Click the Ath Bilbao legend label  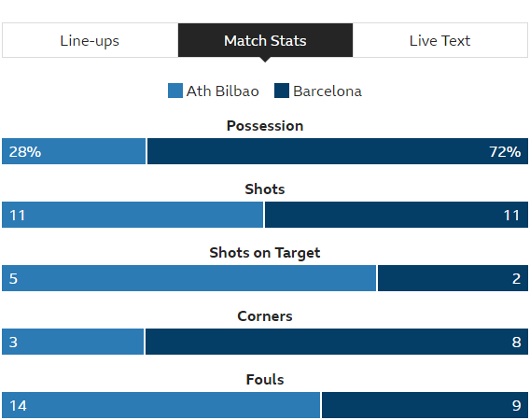pos(223,91)
